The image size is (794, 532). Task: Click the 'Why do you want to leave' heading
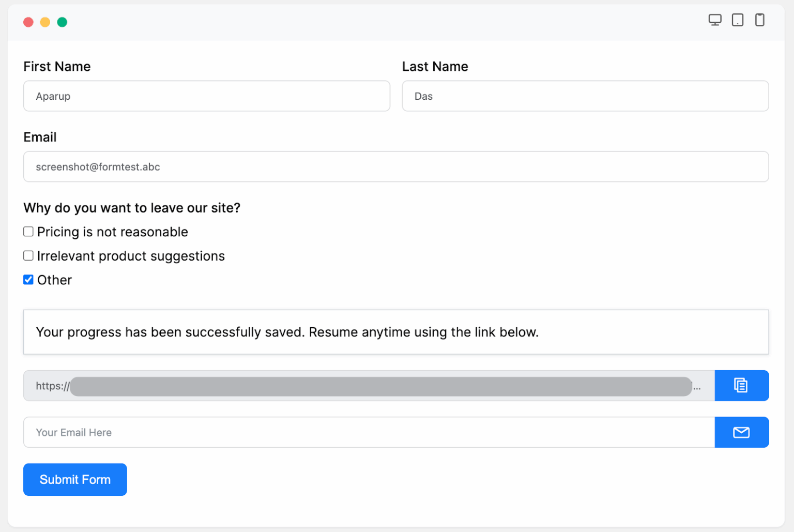[x=131, y=207]
